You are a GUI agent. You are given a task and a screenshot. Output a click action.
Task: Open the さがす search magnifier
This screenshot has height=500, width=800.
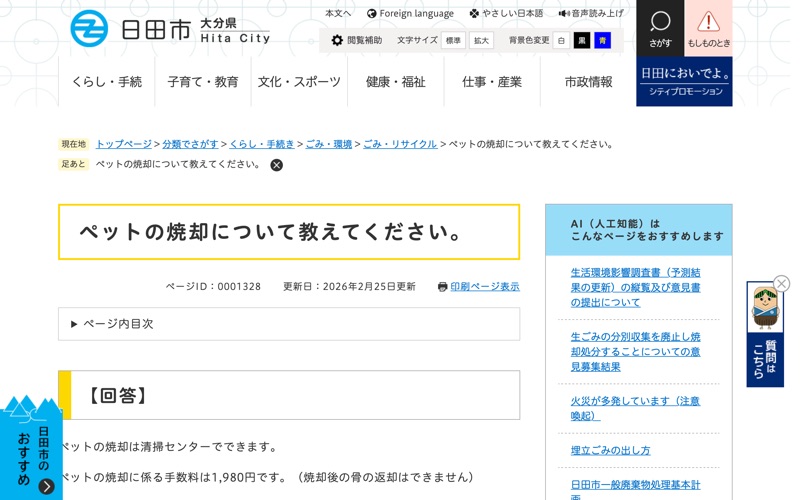(x=660, y=28)
